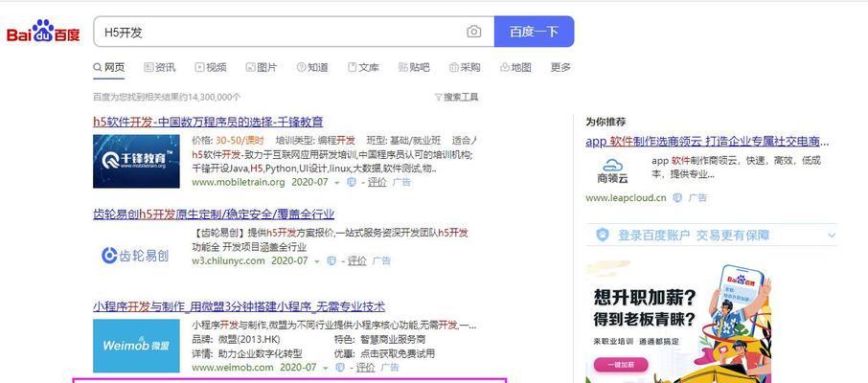Open app 软件制作选商领云 recommended link
The image size is (868, 383).
(x=707, y=142)
